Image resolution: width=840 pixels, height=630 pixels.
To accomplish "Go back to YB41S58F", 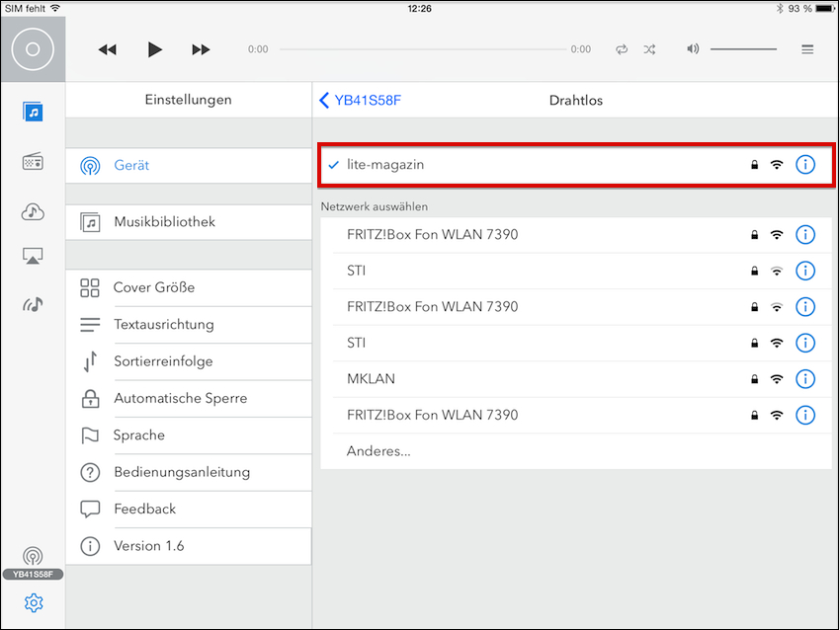I will tap(361, 100).
